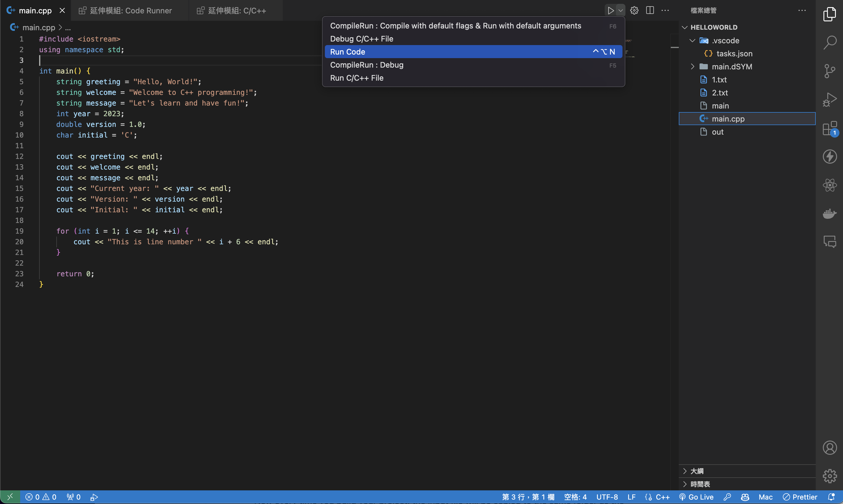Place cursor on the return 0; line
This screenshot has height=504, width=843.
pyautogui.click(x=75, y=274)
